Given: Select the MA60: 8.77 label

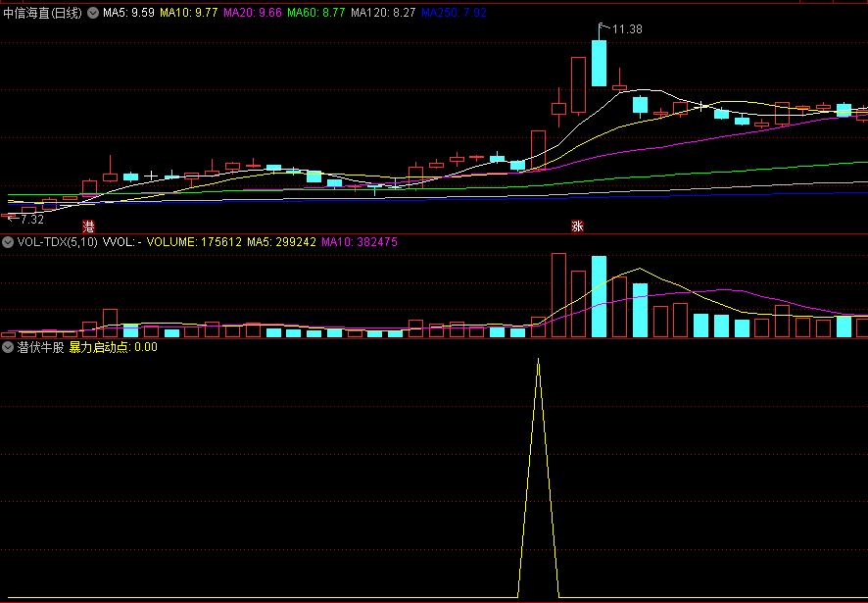Looking at the screenshot, I should point(316,14).
